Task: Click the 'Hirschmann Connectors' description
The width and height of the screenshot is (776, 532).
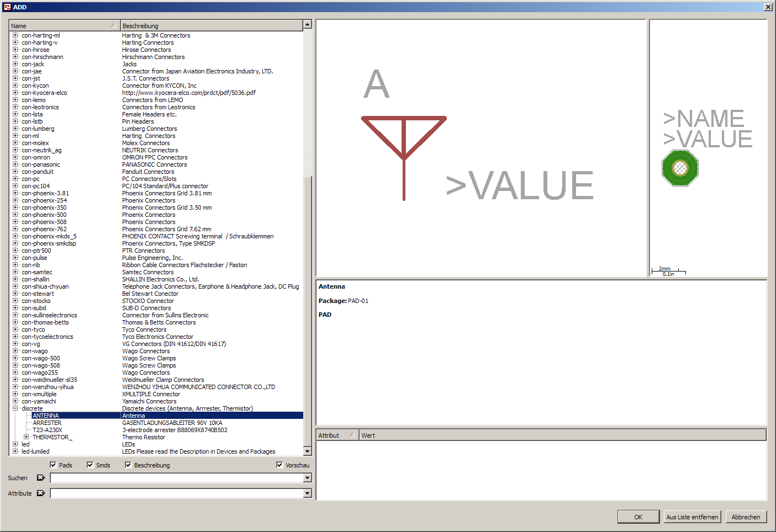Action: tap(154, 57)
